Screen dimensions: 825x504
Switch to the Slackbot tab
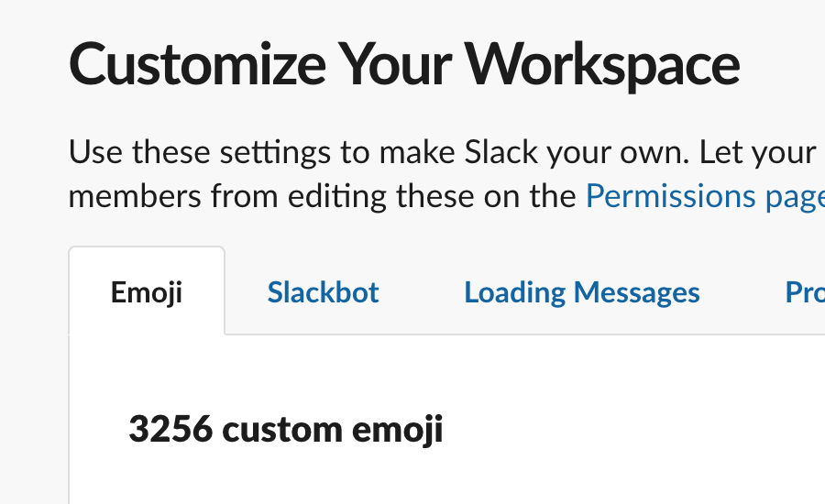click(323, 292)
